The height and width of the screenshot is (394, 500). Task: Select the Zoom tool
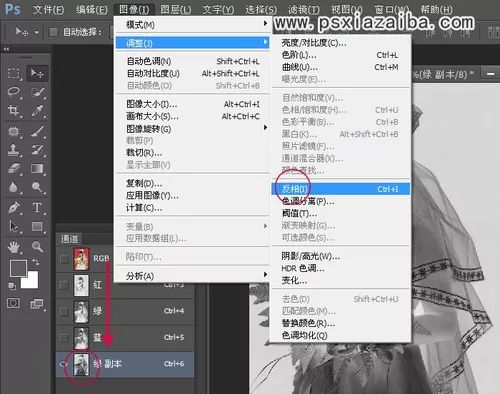(37, 247)
